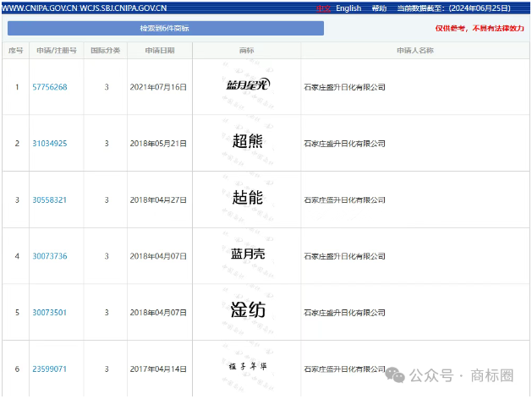
Task: Click the 超能 trademark image in row three
Action: click(x=247, y=199)
